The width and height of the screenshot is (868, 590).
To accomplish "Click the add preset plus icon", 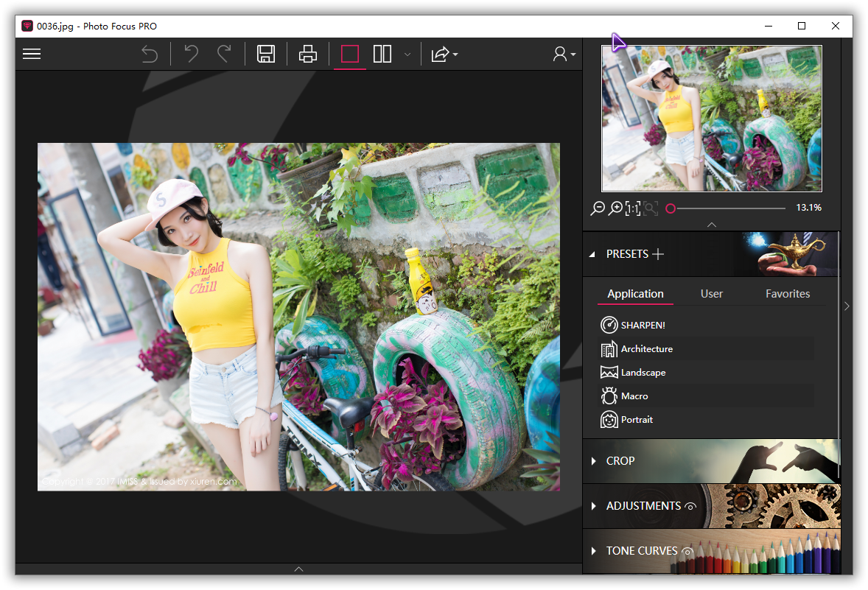I will pyautogui.click(x=658, y=254).
